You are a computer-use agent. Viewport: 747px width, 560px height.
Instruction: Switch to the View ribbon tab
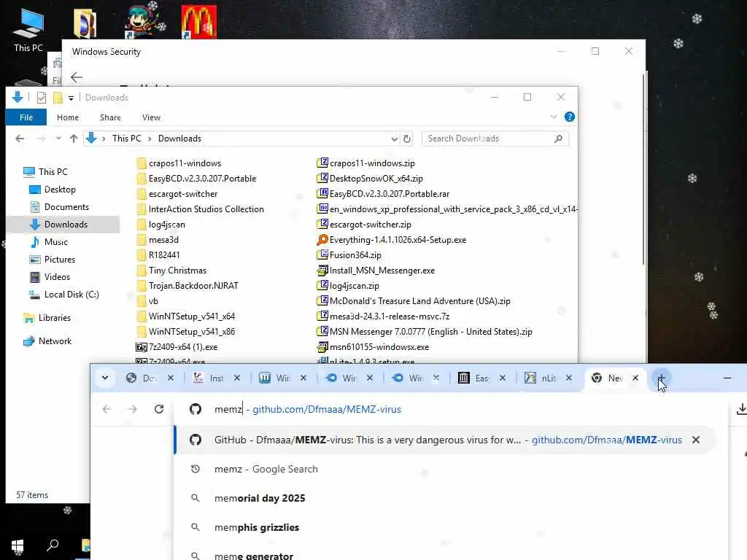click(151, 117)
